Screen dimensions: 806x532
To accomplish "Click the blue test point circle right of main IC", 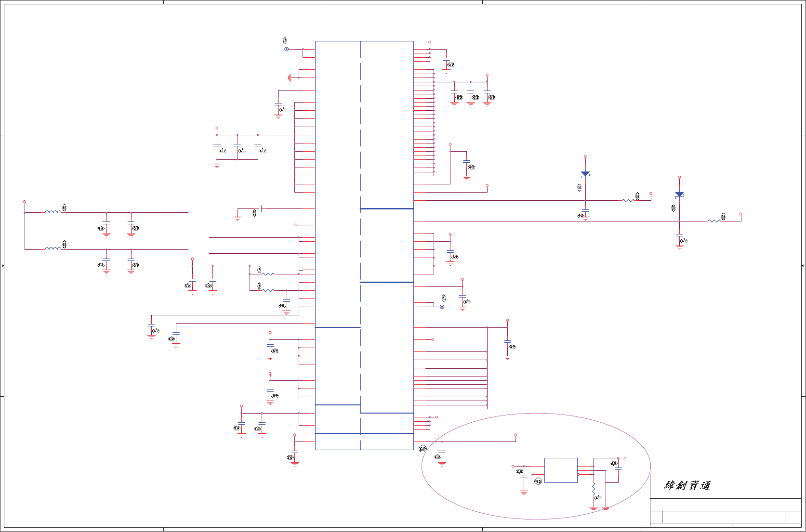I will tap(442, 307).
